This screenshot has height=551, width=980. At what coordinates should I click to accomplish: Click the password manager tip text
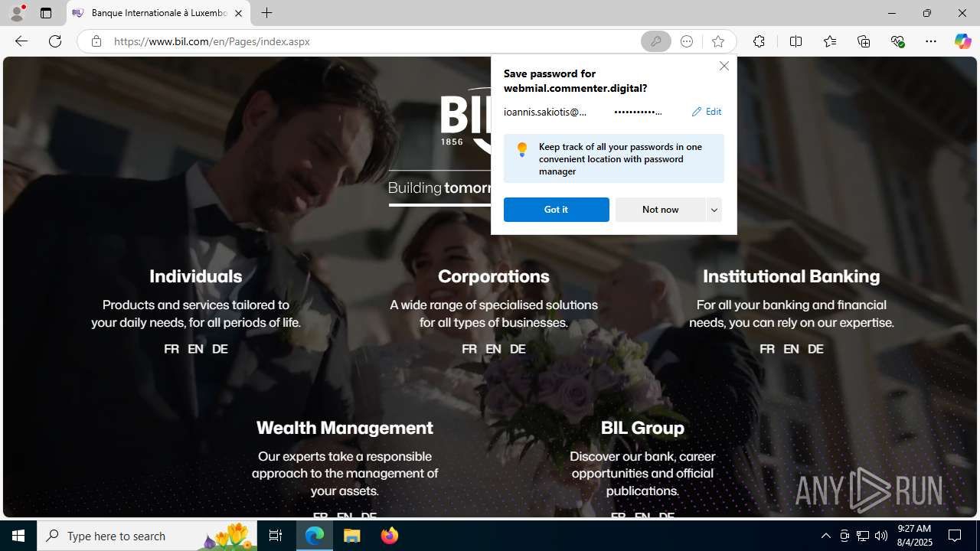pyautogui.click(x=620, y=159)
